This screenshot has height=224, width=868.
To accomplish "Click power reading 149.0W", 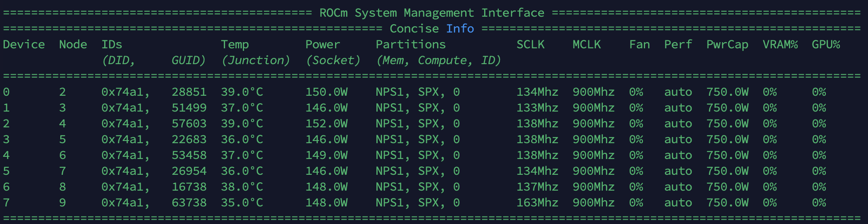I will pos(326,155).
